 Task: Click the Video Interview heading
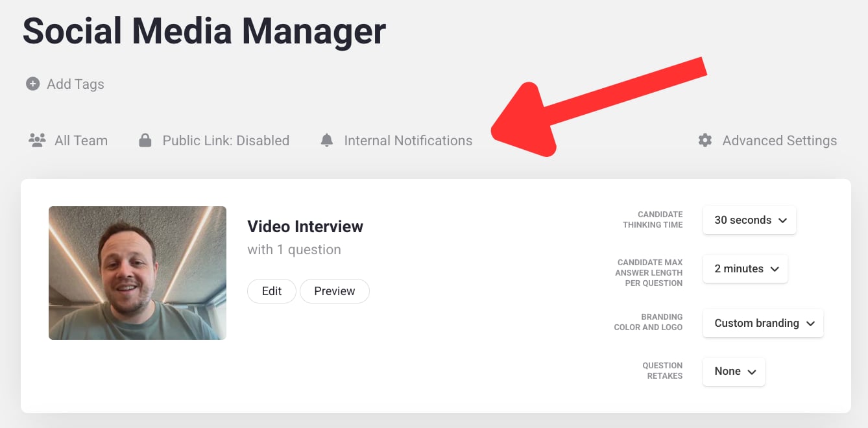coord(305,226)
